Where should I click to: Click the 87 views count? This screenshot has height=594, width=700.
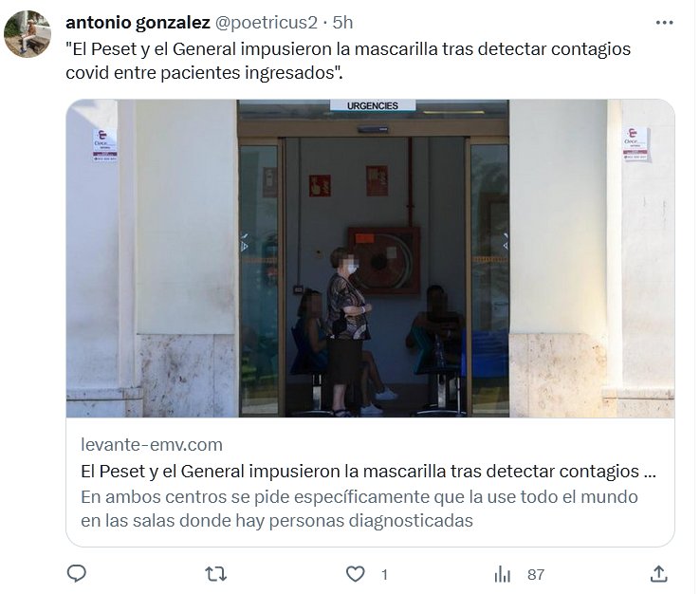(536, 574)
